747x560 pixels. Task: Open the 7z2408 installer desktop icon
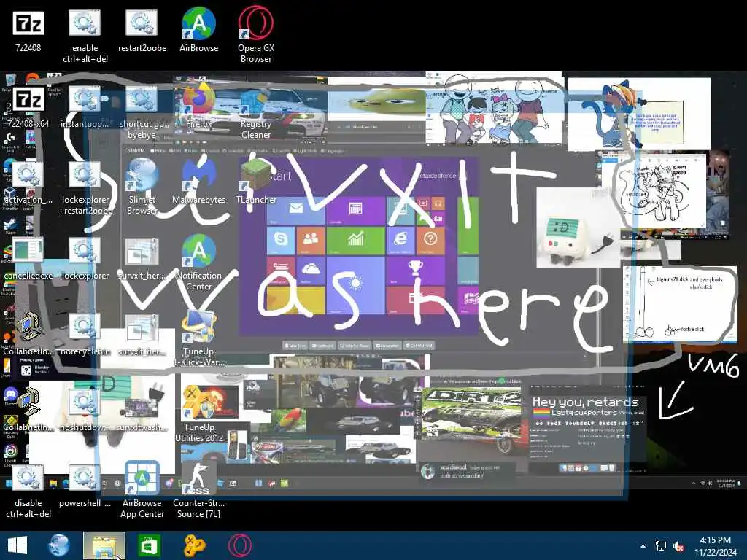28,31
